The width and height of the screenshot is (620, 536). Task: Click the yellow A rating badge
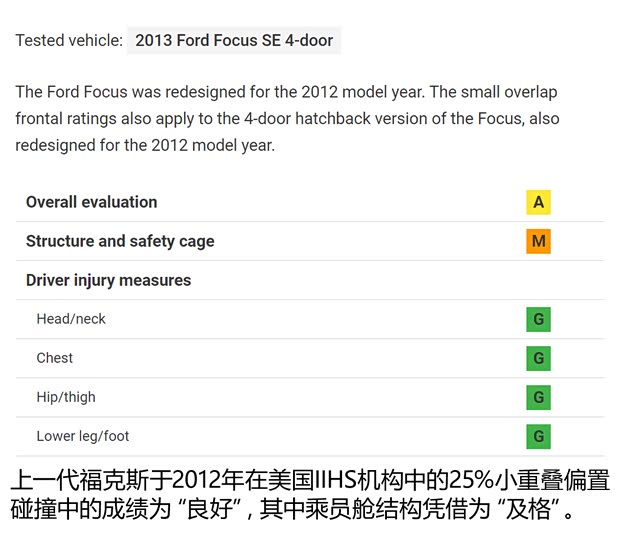(538, 202)
